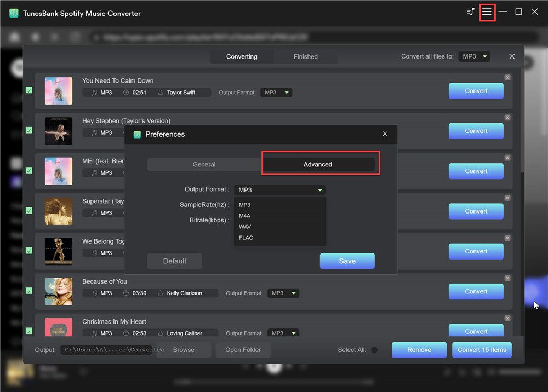This screenshot has width=548, height=392.
Task: Remove Christmas In My Heart row X icon
Action: pyautogui.click(x=507, y=318)
